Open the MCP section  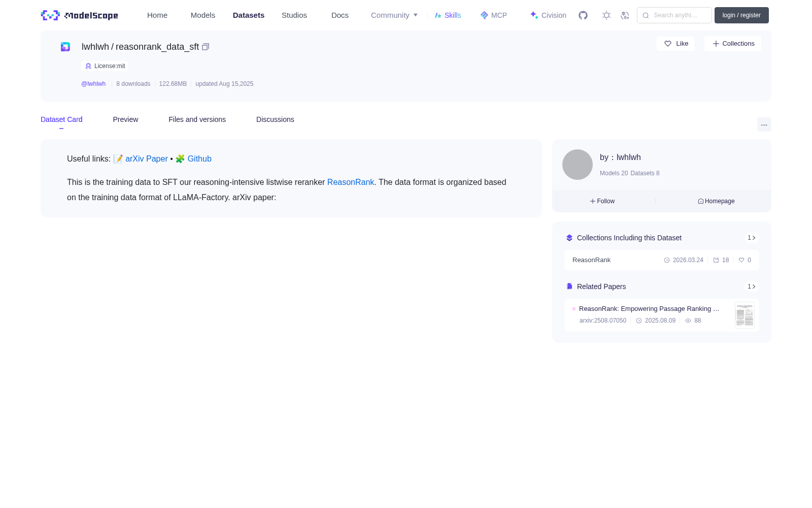pos(493,15)
